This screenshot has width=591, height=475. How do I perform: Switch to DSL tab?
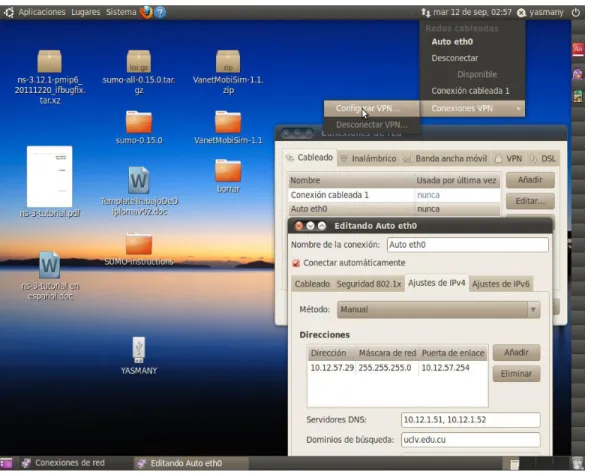[x=543, y=159]
